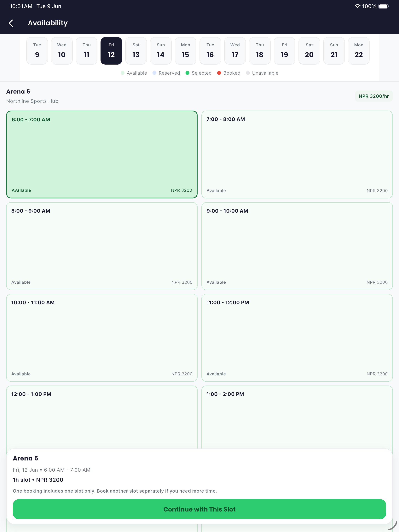This screenshot has height=532, width=399.
Task: Select Wed 10 date
Action: [x=62, y=51]
